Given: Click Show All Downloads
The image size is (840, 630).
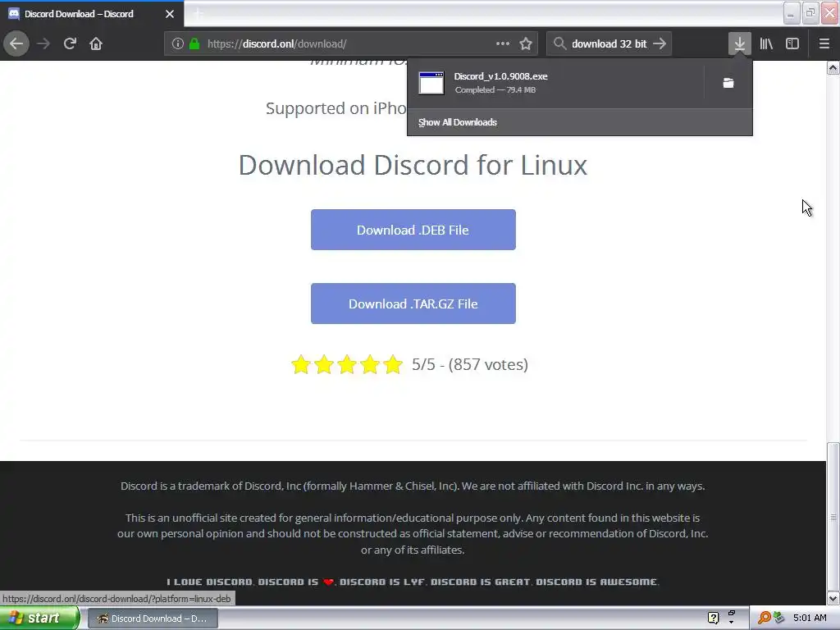Looking at the screenshot, I should 458,122.
